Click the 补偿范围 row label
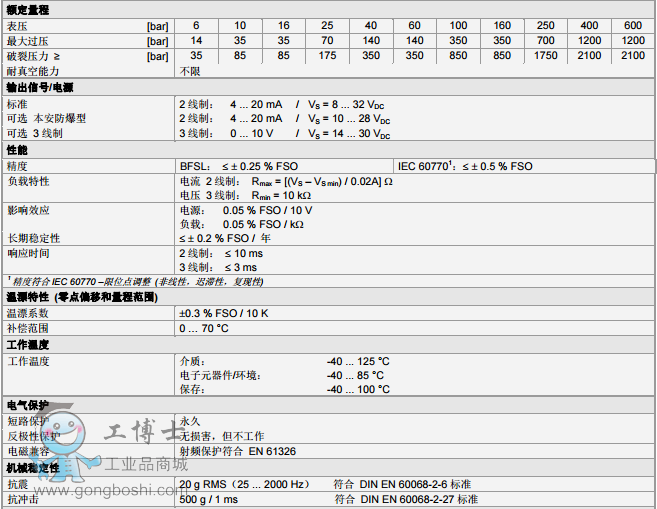This screenshot has width=657, height=509. coord(28,328)
